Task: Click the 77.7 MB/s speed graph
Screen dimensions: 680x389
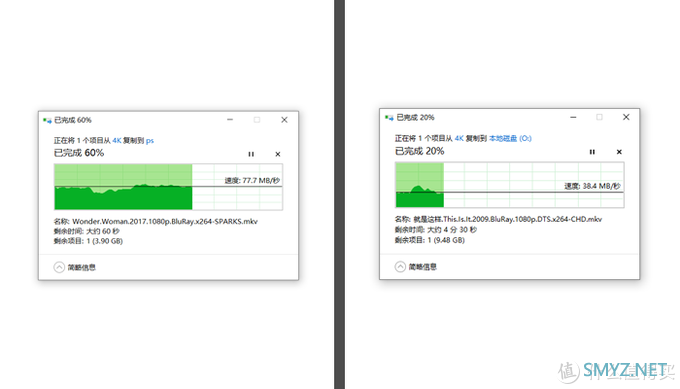Action: (x=168, y=187)
